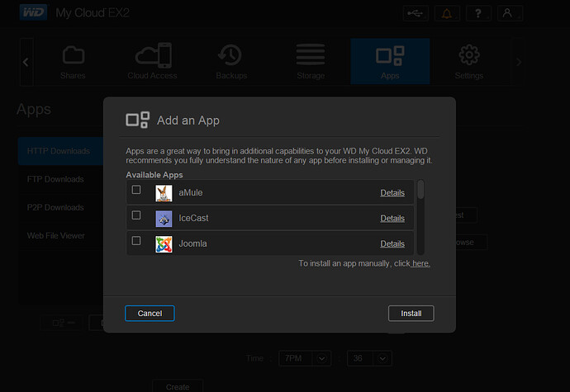Click the Shares folder icon
Screen dimensions: 570x392
pyautogui.click(x=73, y=55)
